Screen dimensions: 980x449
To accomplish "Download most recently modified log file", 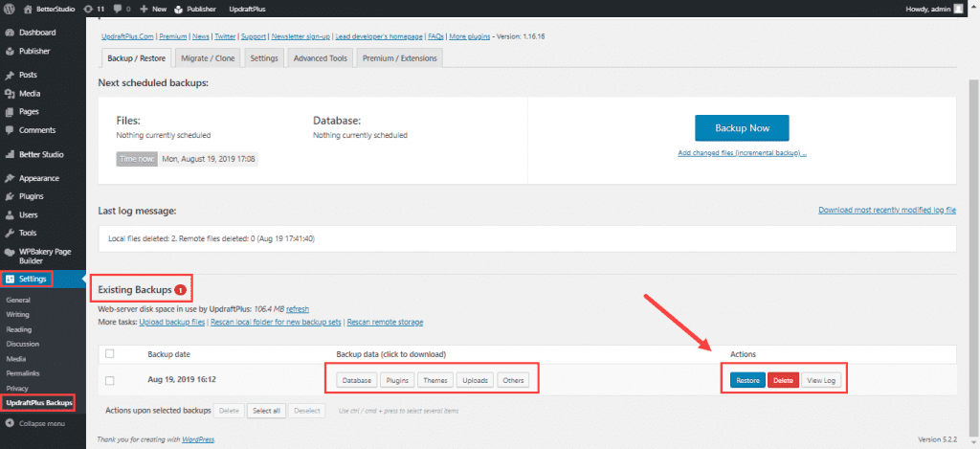I will point(887,210).
